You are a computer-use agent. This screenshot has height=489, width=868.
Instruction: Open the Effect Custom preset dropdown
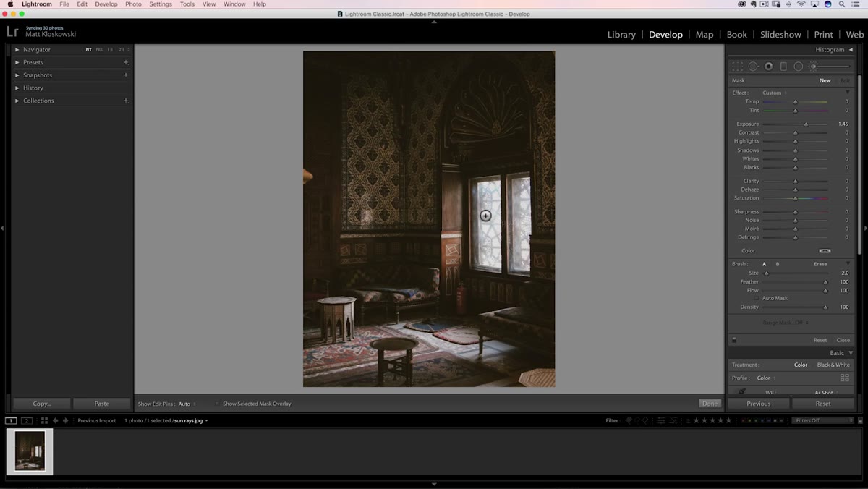(x=774, y=93)
